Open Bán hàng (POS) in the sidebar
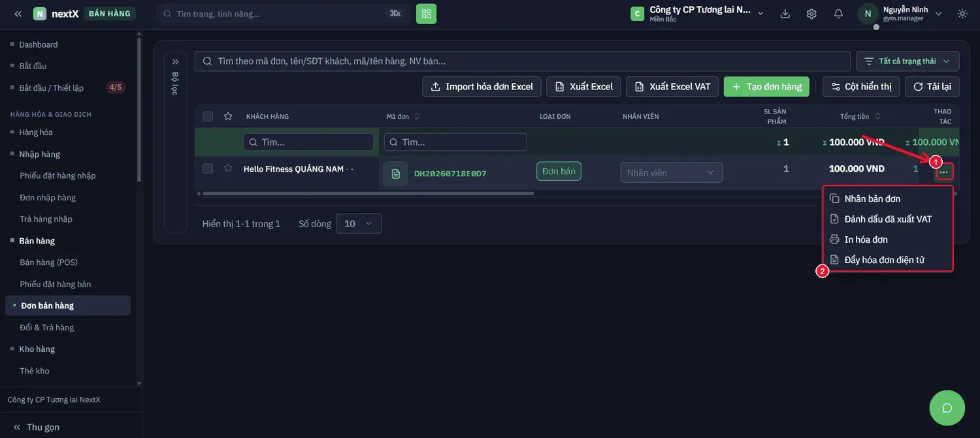This screenshot has width=980, height=438. pos(49,262)
